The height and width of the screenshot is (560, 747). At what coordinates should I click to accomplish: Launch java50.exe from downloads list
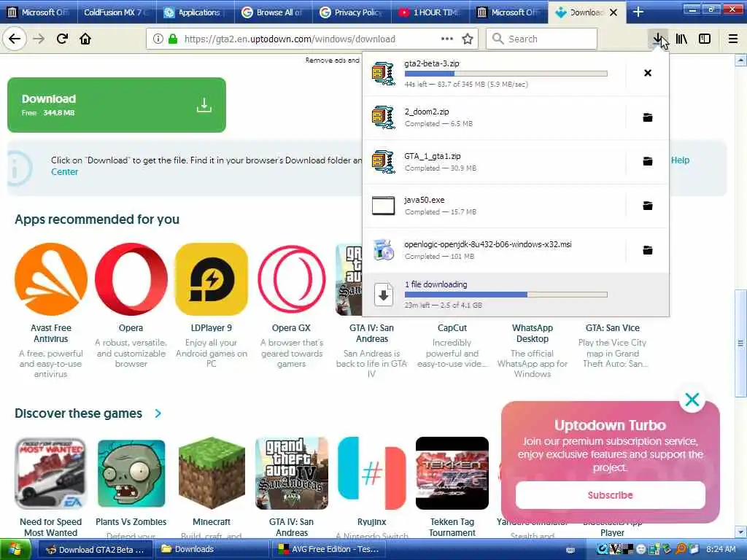tap(494, 206)
